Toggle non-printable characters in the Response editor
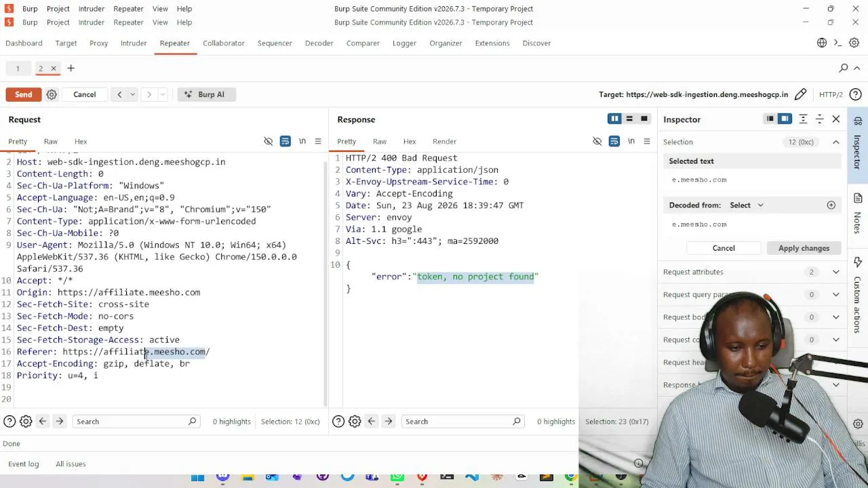 597,142
